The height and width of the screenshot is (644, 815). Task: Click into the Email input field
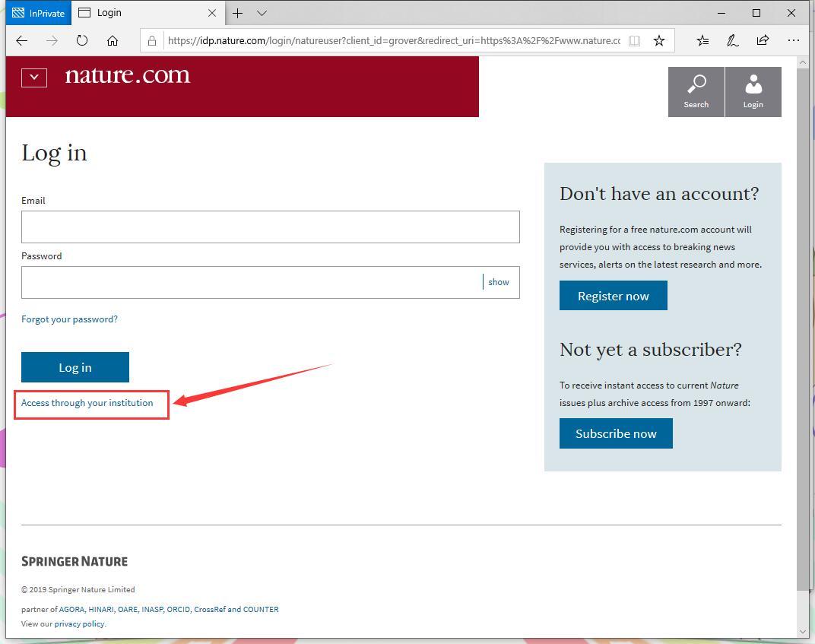270,227
